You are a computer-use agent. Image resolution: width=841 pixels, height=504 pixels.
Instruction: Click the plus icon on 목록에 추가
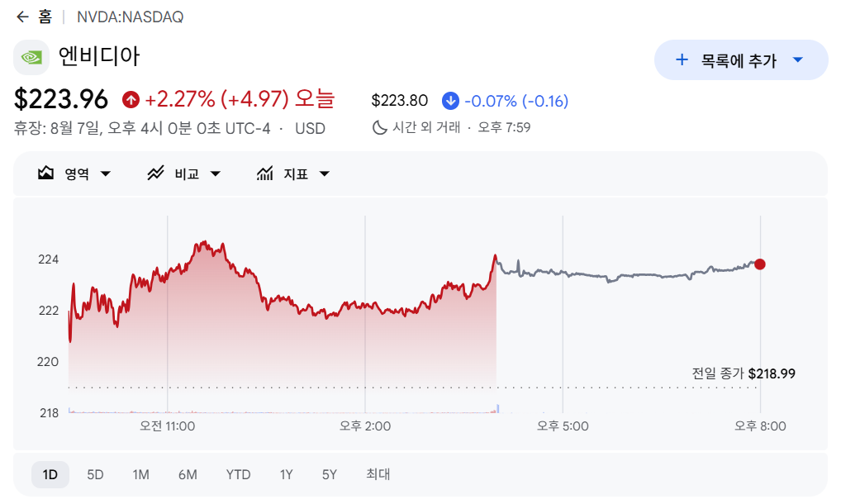click(x=682, y=59)
